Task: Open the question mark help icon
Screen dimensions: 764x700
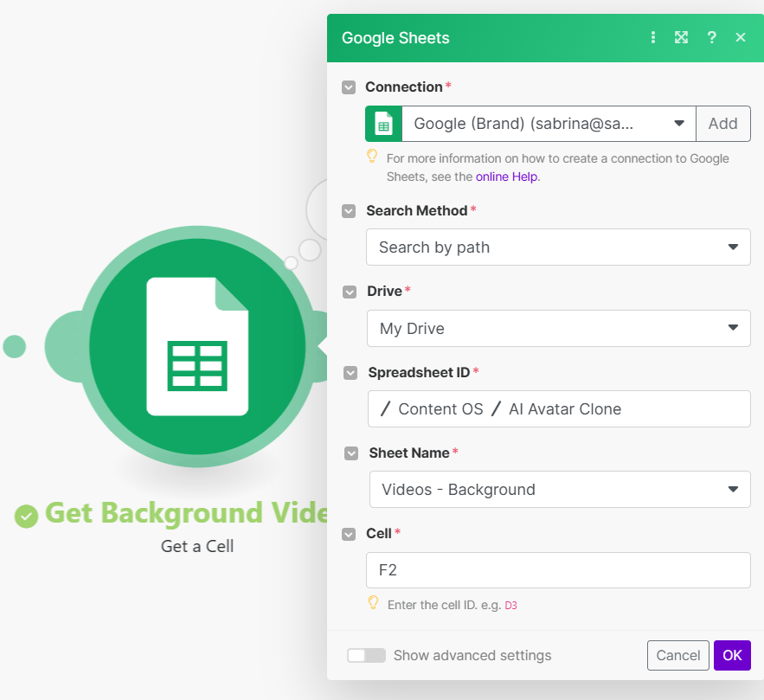Action: point(711,37)
